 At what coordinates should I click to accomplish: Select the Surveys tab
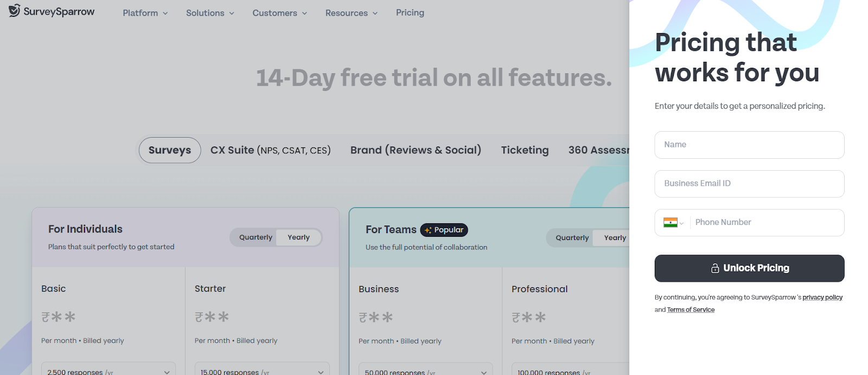coord(170,150)
